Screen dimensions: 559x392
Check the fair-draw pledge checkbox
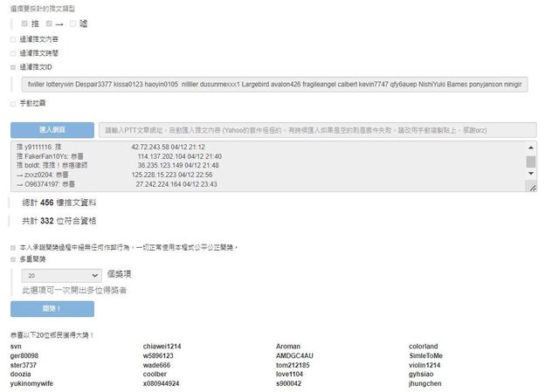[x=13, y=247]
